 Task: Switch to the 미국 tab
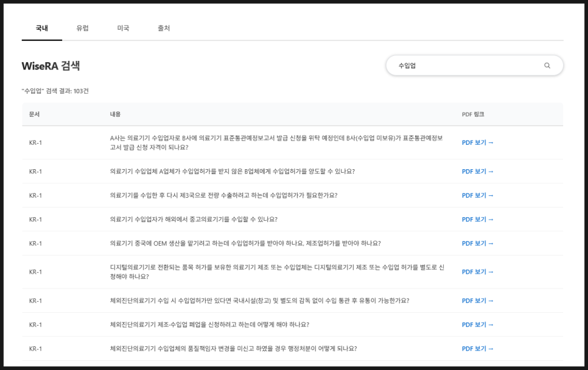tap(124, 27)
